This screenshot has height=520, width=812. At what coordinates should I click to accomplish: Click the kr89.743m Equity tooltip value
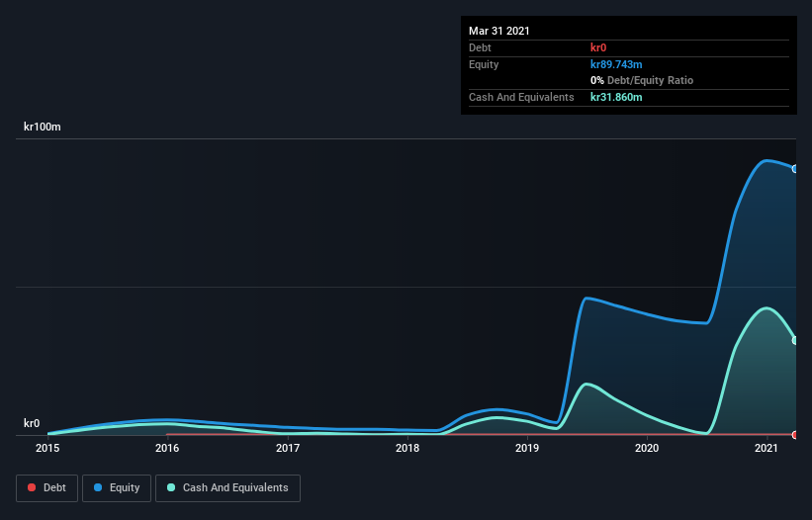616,64
